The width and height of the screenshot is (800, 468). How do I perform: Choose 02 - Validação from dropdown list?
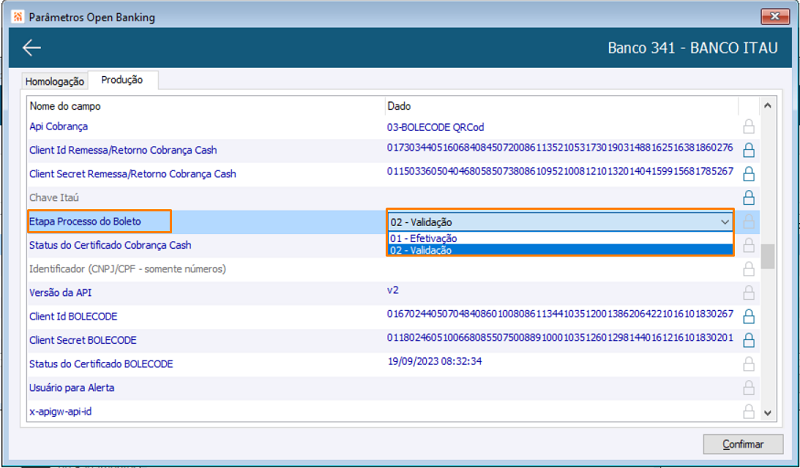tap(560, 250)
